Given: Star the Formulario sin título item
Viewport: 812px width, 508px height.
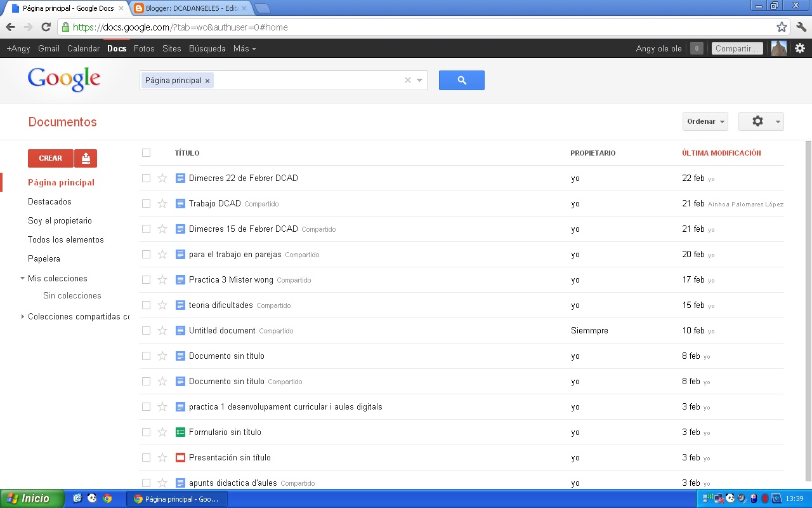Looking at the screenshot, I should 162,432.
